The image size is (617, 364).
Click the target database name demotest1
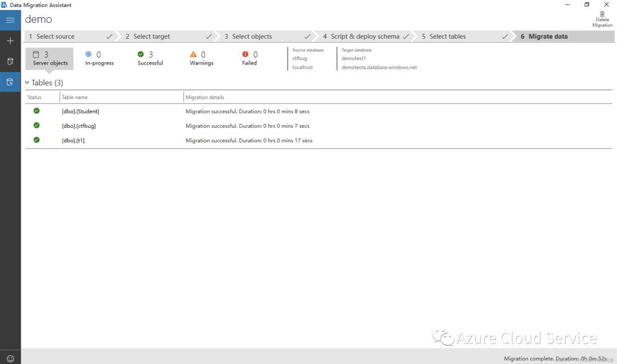click(x=354, y=58)
